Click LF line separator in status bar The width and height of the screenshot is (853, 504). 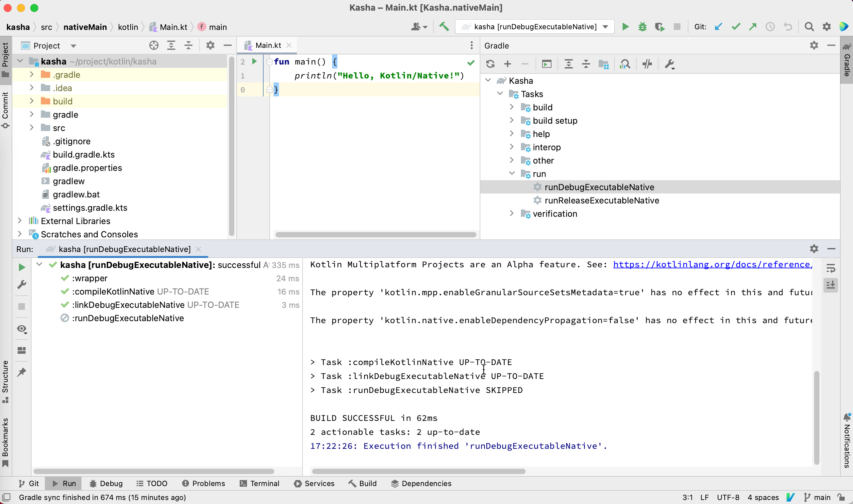[x=705, y=497]
